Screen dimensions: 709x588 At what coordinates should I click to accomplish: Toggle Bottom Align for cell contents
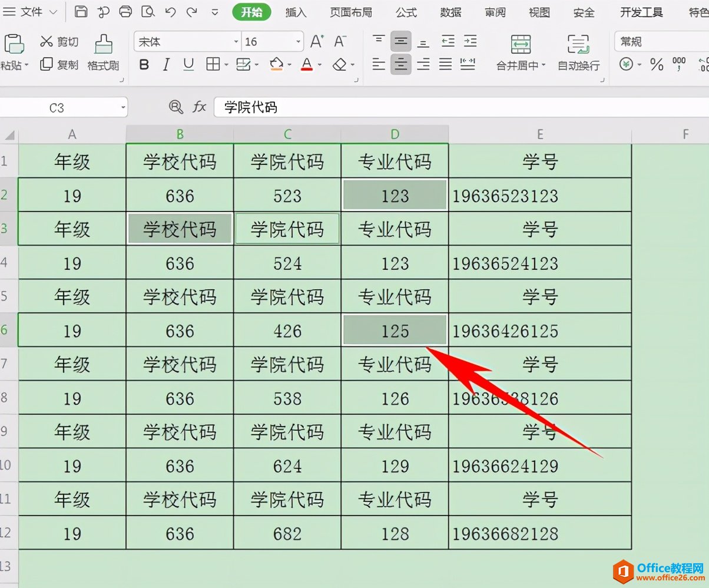tap(423, 41)
